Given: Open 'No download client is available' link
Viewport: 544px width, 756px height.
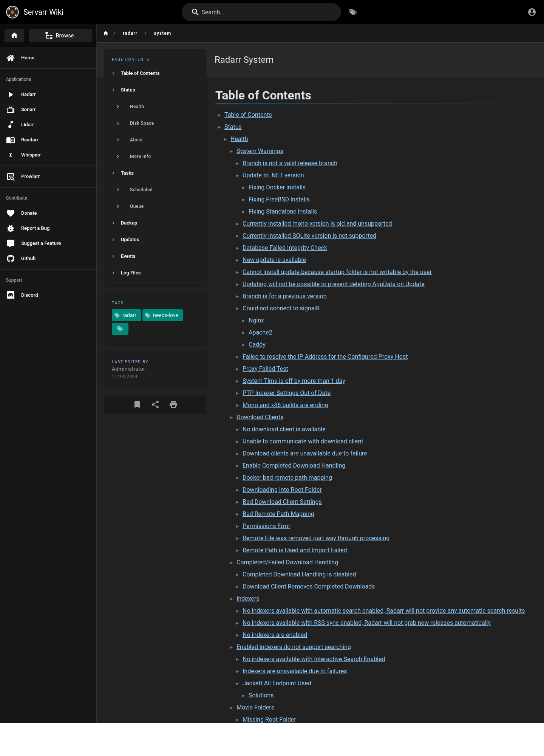Looking at the screenshot, I should [x=284, y=429].
